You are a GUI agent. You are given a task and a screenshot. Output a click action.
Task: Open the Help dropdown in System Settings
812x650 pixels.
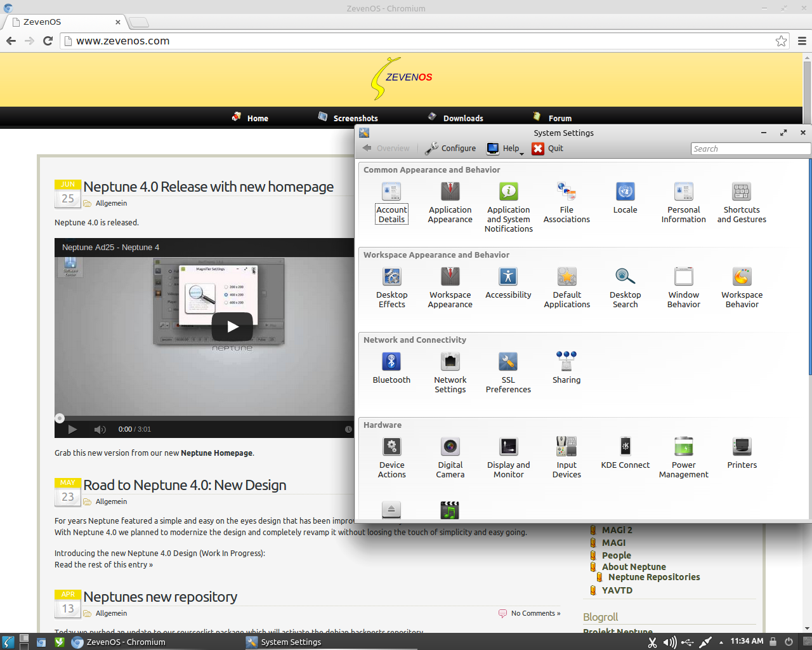(505, 148)
